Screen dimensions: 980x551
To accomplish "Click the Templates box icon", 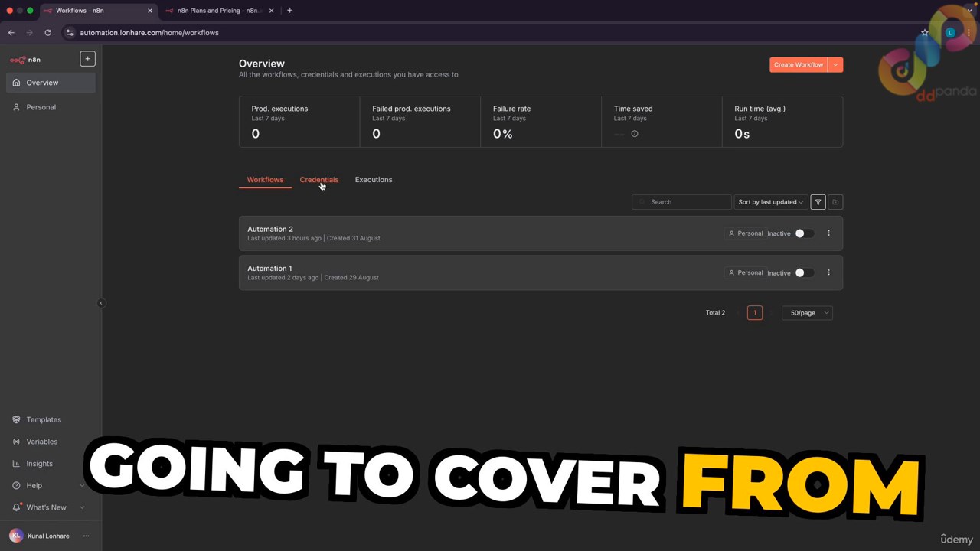I will click(x=16, y=419).
